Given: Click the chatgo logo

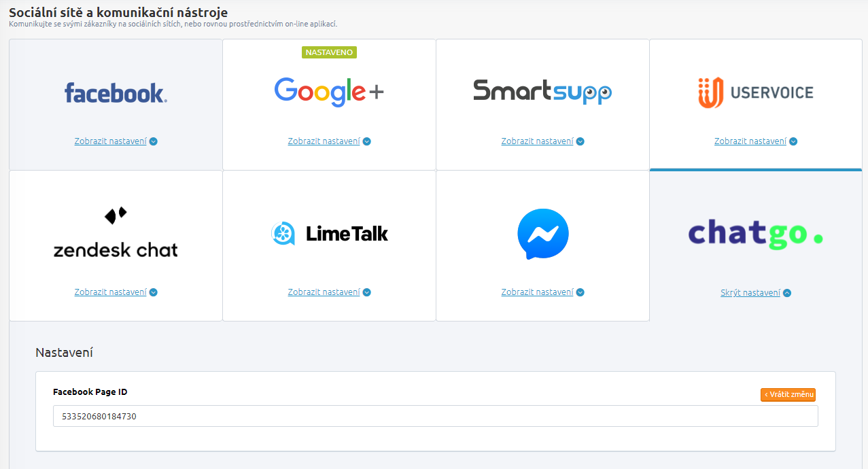Looking at the screenshot, I should coord(755,233).
